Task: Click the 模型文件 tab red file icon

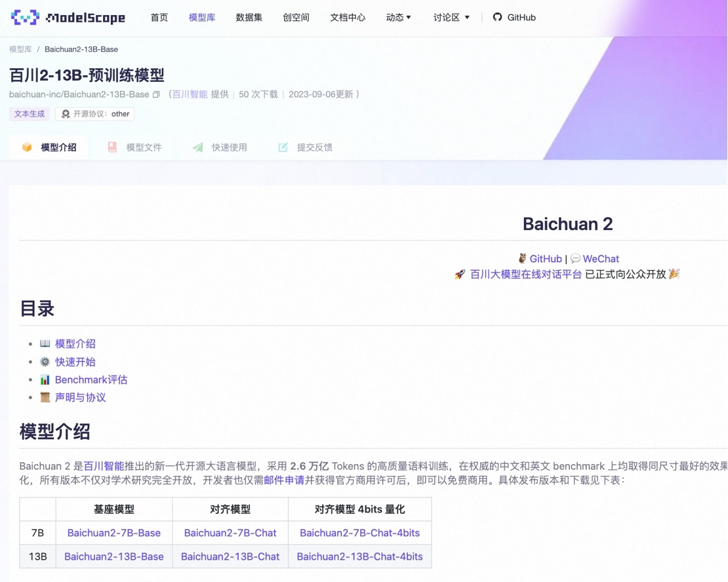Action: coord(112,147)
